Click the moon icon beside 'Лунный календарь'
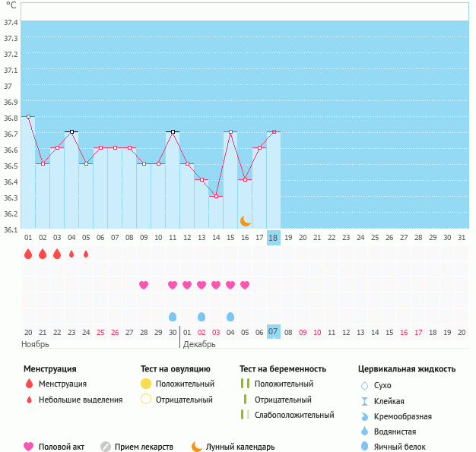Screen dimensions: 476x452 coord(197,447)
